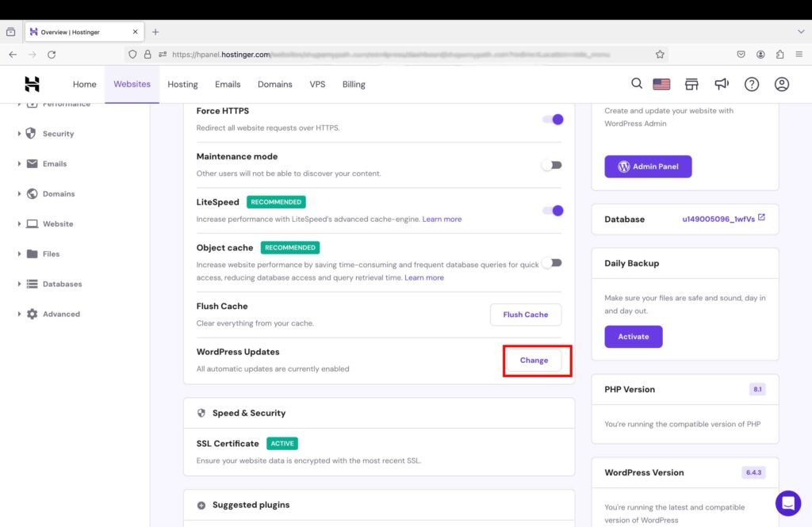The height and width of the screenshot is (527, 812).
Task: Activate Daily Backup
Action: click(634, 337)
